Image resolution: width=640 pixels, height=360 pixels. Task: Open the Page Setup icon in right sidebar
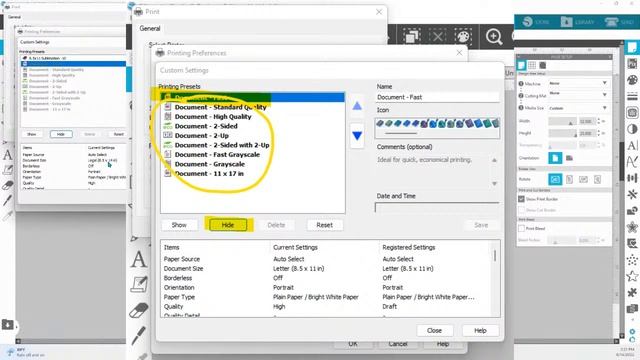(632, 47)
